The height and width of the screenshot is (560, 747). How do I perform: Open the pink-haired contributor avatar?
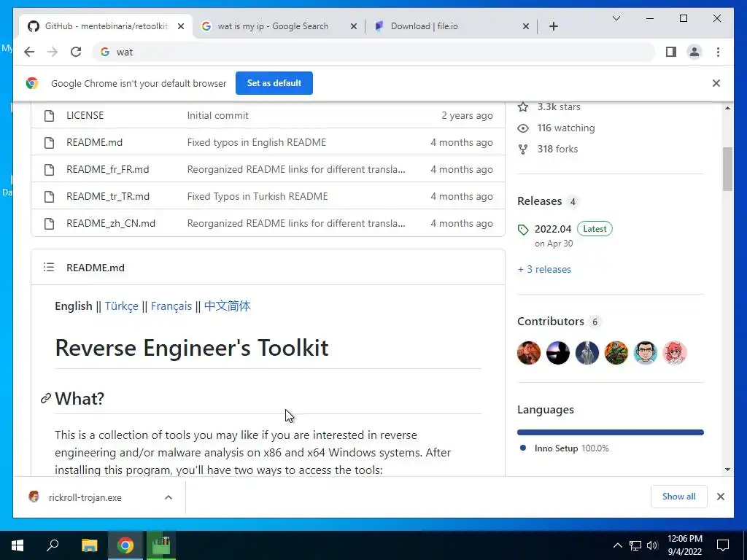tap(675, 353)
